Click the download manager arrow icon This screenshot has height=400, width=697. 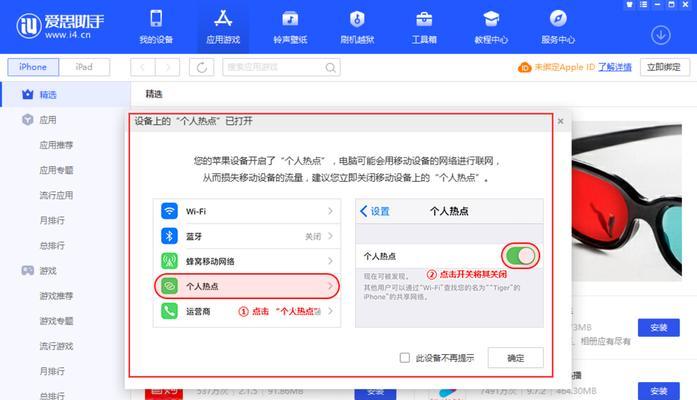click(661, 35)
